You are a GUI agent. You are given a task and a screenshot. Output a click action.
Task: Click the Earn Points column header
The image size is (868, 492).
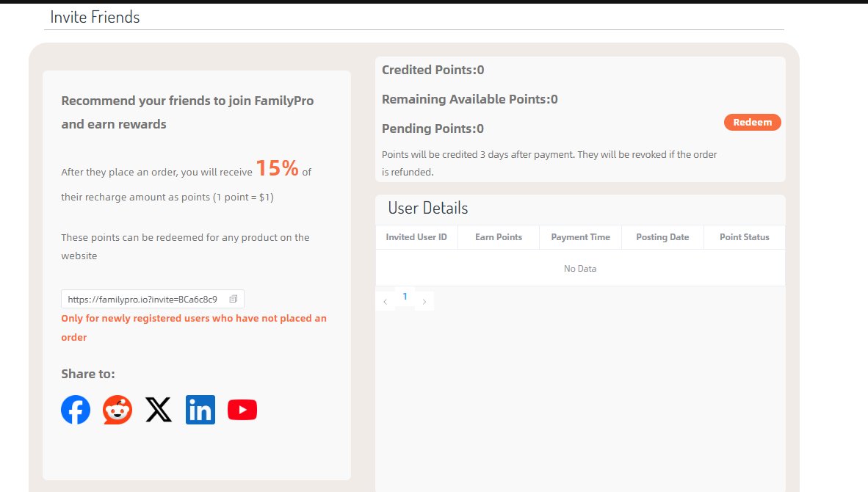click(x=498, y=237)
